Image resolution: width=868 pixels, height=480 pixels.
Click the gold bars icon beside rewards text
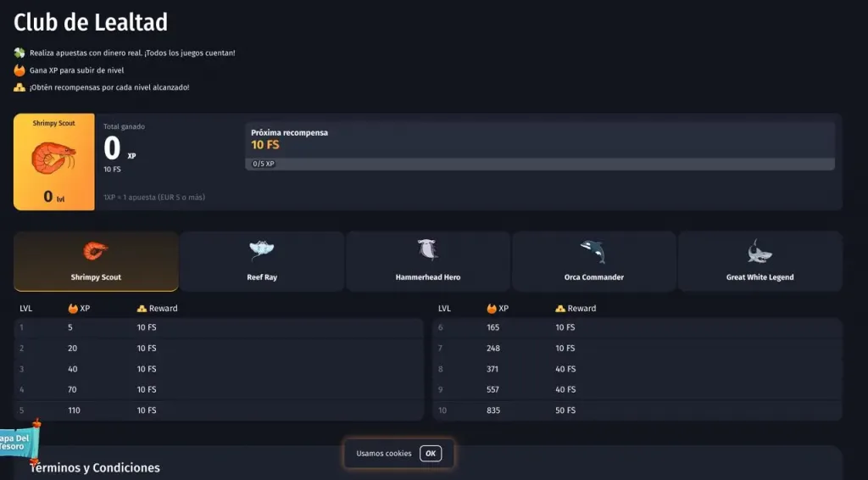(19, 87)
